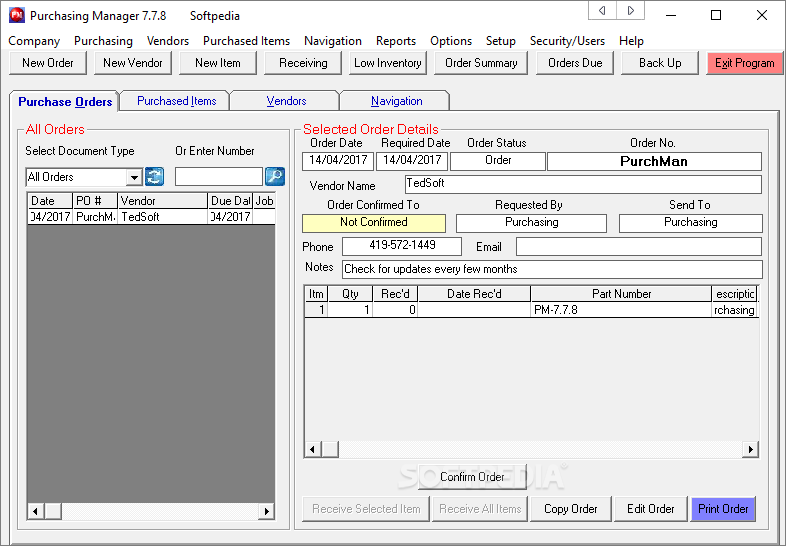Viewport: 786px width, 546px height.
Task: Click the Order Status field
Action: coord(498,161)
